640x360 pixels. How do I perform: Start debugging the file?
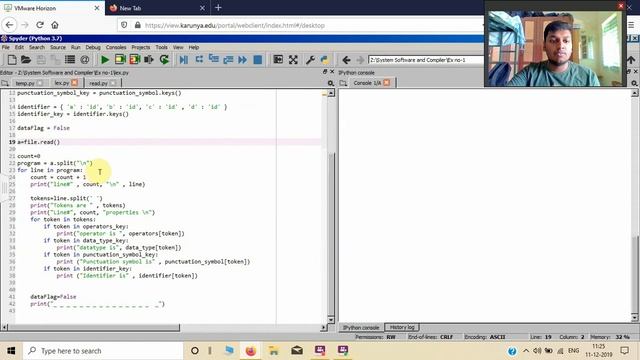point(184,60)
